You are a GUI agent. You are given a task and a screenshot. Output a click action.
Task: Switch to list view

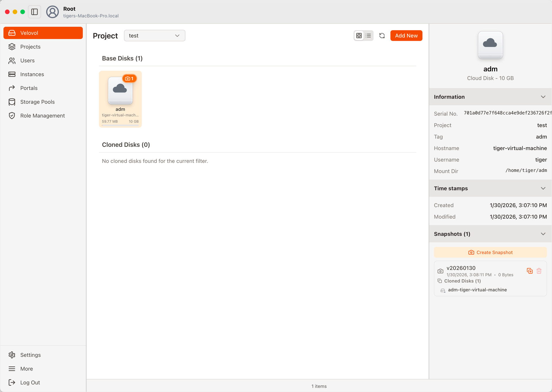pos(368,36)
